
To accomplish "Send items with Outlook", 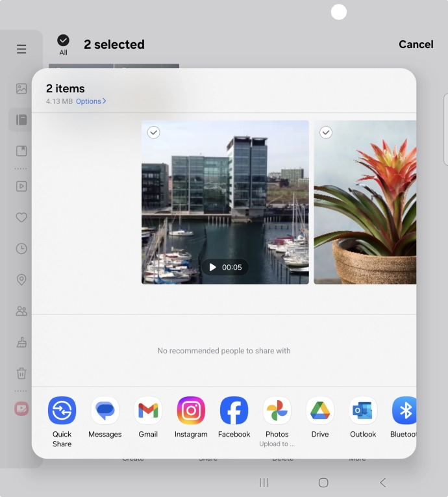I will tap(363, 411).
